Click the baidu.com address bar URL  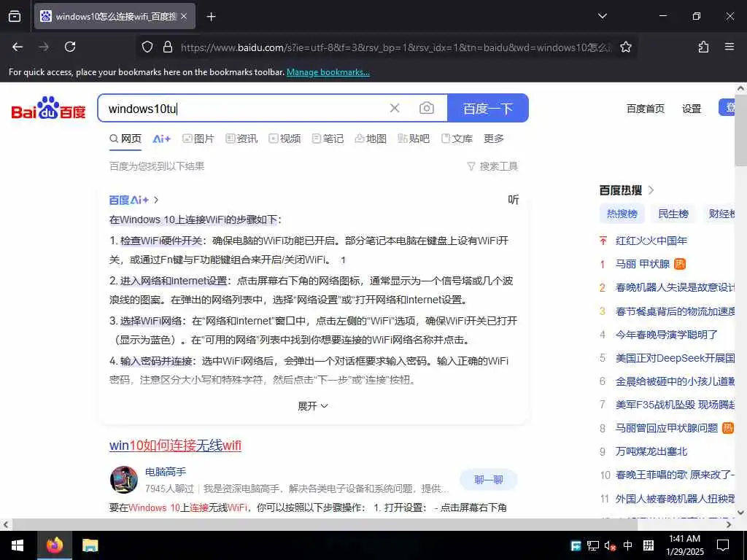tap(395, 47)
